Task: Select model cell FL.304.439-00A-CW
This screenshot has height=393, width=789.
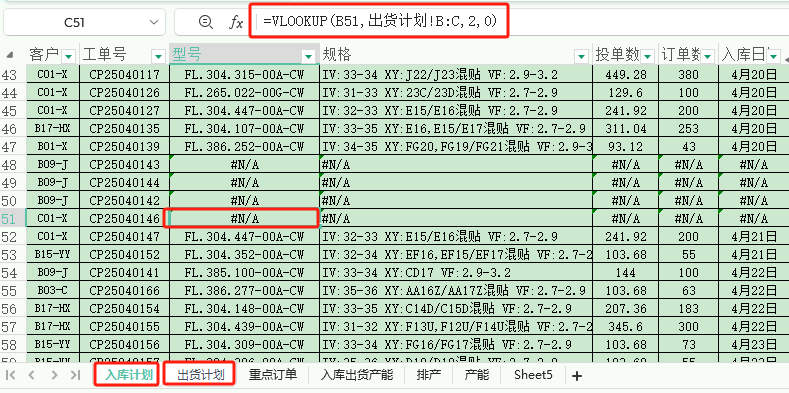Action: [x=245, y=326]
